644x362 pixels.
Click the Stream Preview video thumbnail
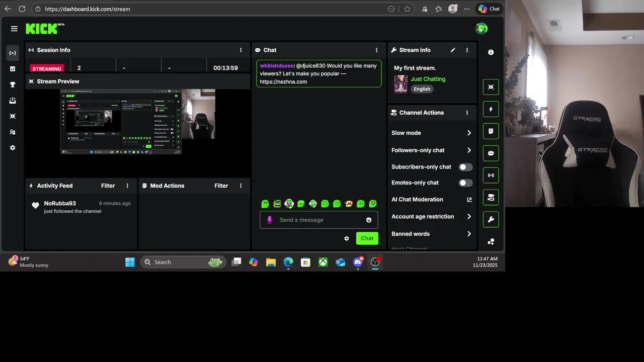pyautogui.click(x=138, y=121)
